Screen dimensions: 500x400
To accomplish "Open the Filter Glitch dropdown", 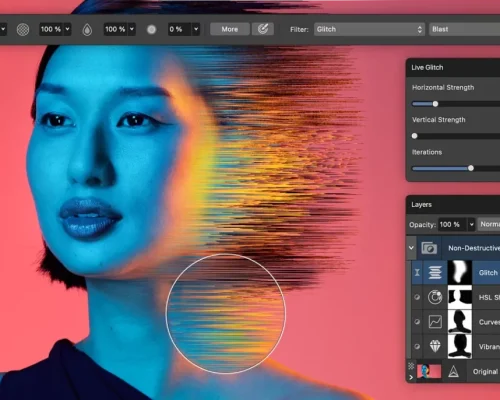I will tap(369, 29).
